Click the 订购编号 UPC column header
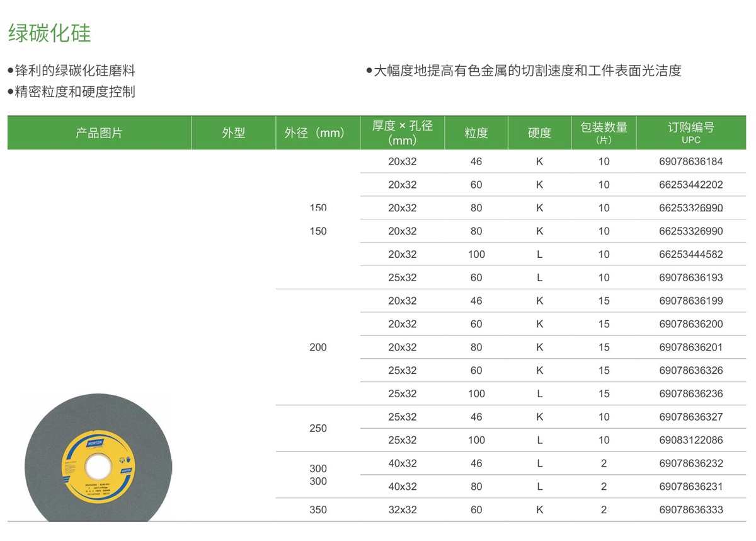 [691, 132]
